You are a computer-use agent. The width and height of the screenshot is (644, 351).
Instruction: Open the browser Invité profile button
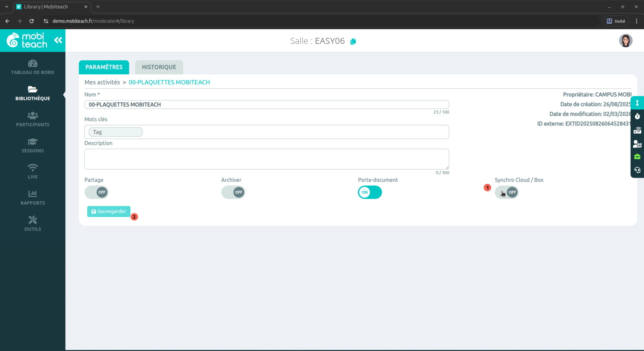[616, 21]
